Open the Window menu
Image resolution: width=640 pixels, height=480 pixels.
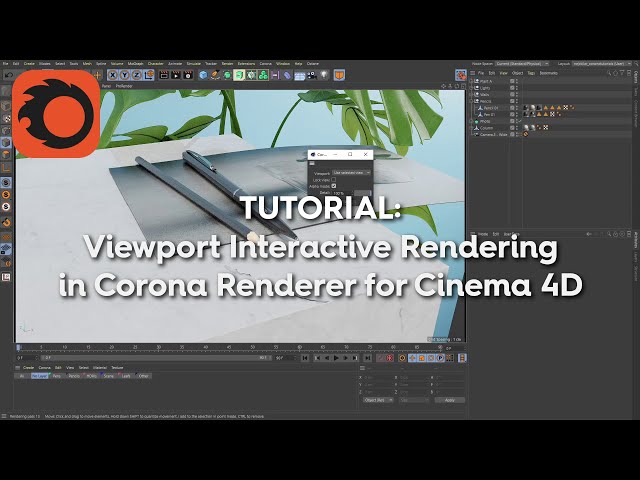283,64
